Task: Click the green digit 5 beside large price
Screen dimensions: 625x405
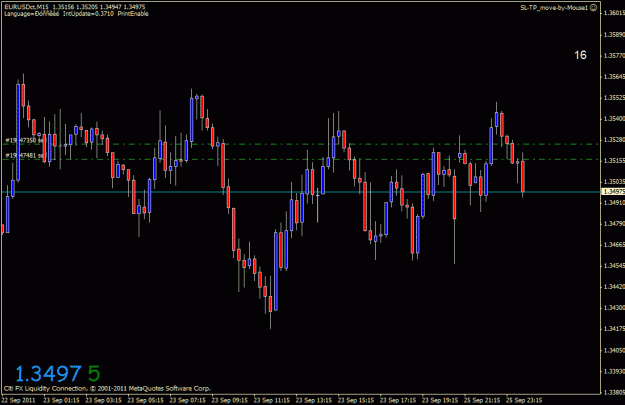Action: (94, 374)
